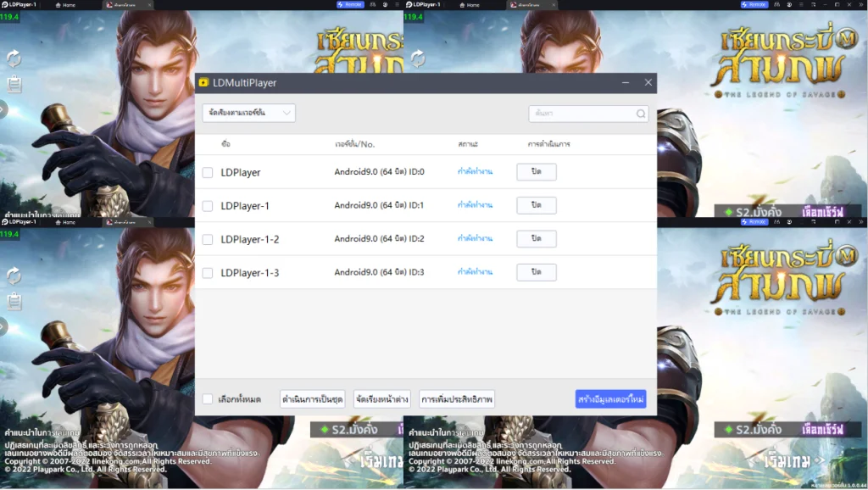Click the ปิด button for LDPlayer-1 ID:1

pyautogui.click(x=537, y=205)
